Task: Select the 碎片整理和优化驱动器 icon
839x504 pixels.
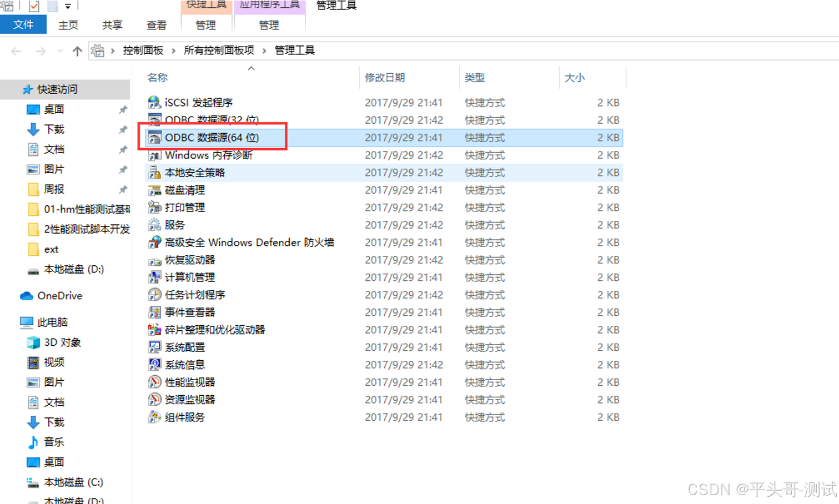Action: pyautogui.click(x=154, y=330)
